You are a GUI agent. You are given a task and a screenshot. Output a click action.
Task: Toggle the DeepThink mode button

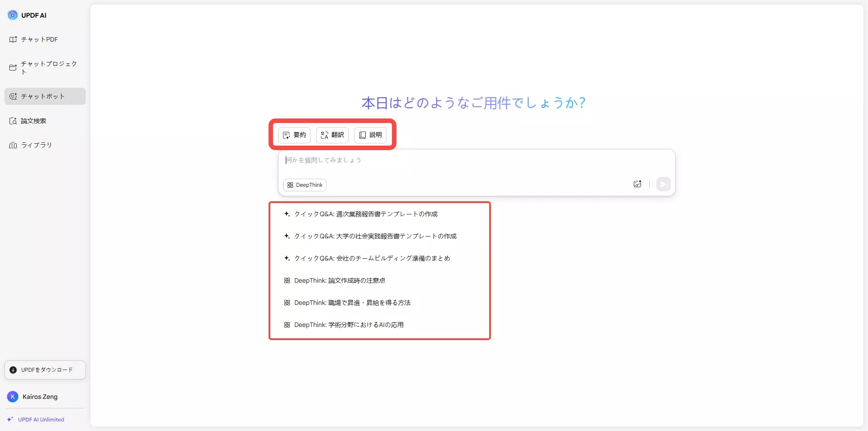305,185
